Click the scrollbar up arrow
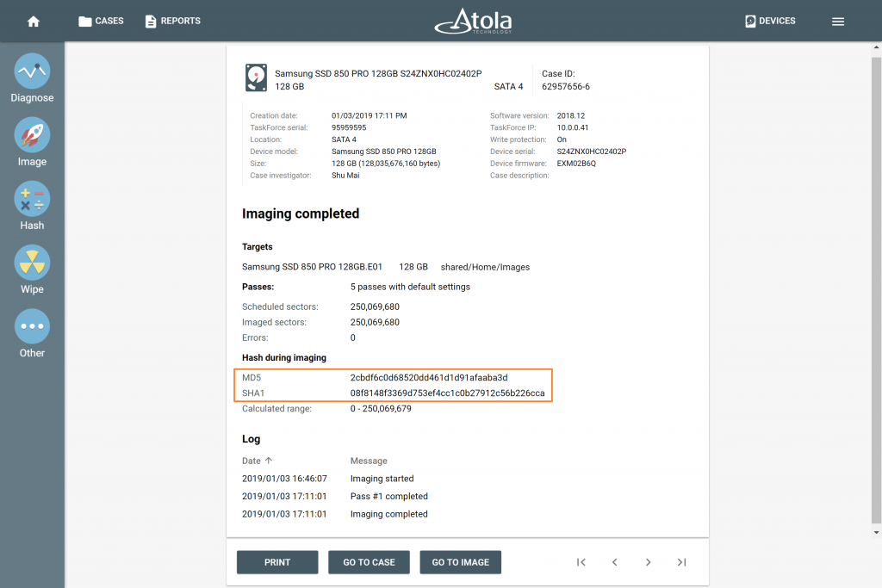Viewport: 882px width, 588px height. click(876, 47)
